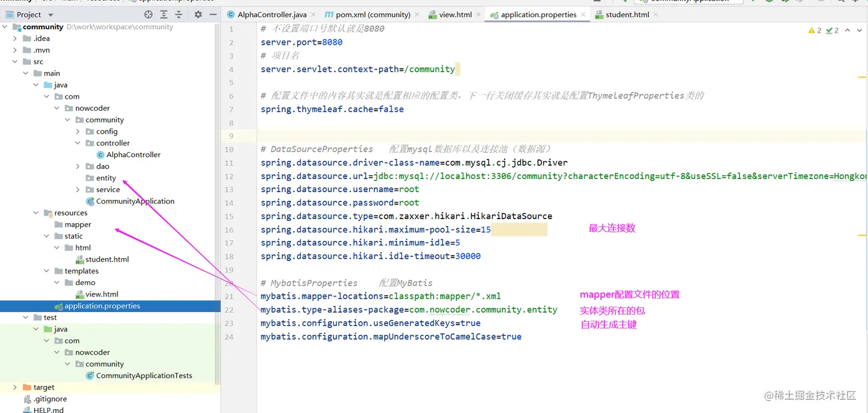Hide the Project panel with the minus icon
Viewport: 868px width, 413px height.
click(213, 14)
